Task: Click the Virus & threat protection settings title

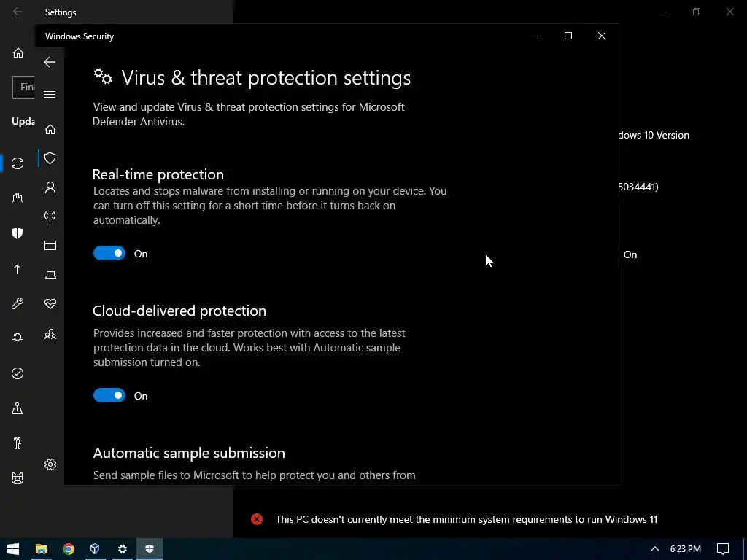Action: coord(266,77)
